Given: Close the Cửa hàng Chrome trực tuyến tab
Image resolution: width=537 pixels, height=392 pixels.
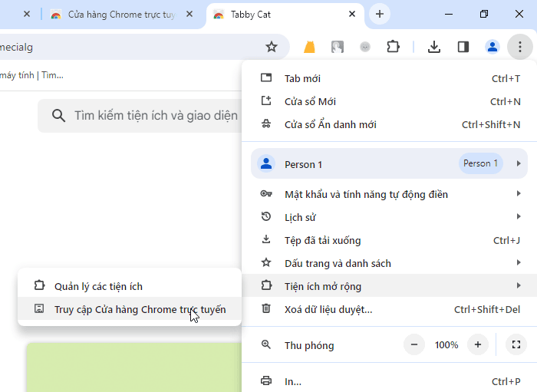Looking at the screenshot, I should coord(189,14).
